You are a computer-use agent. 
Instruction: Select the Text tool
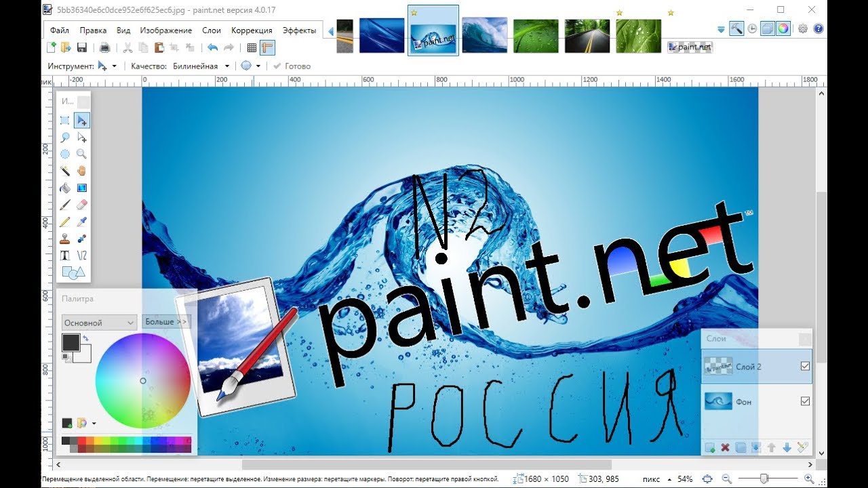pyautogui.click(x=65, y=256)
